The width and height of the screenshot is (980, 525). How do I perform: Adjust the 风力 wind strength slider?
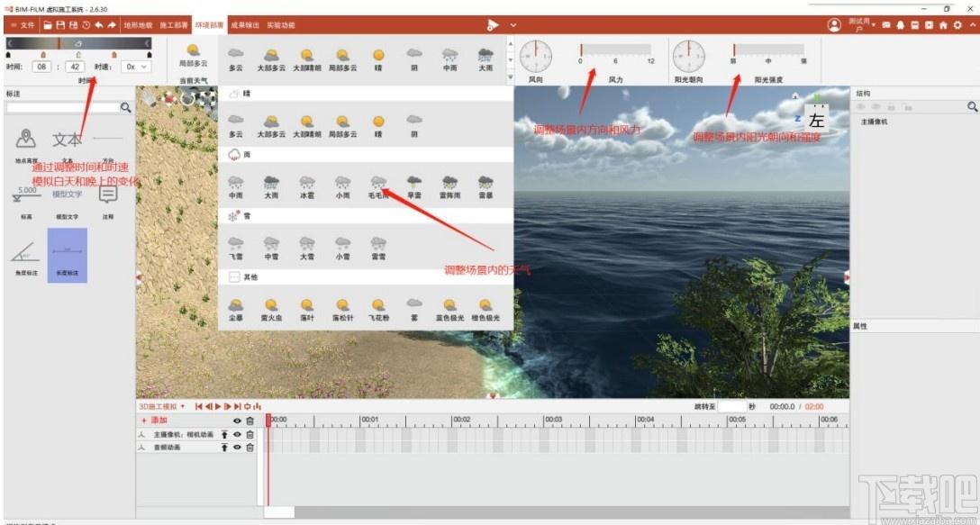(615, 50)
